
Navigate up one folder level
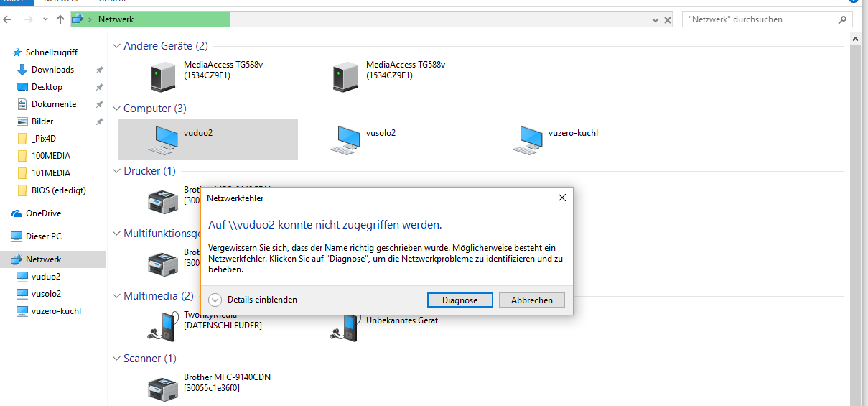point(60,19)
